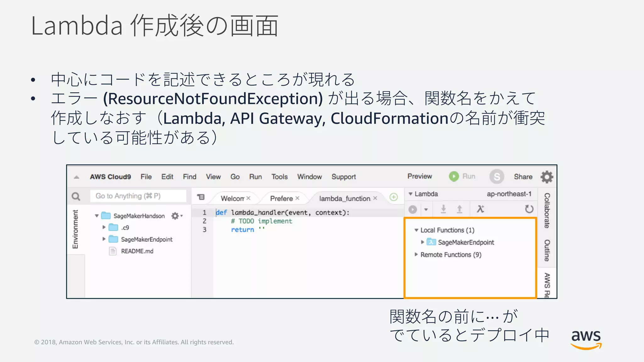Open the Run menu

click(x=255, y=177)
